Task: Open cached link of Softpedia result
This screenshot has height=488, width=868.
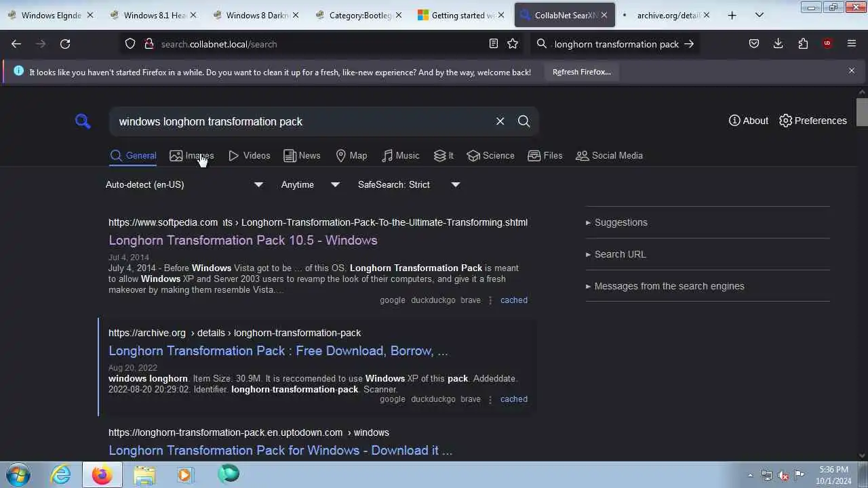Action: coord(514,300)
